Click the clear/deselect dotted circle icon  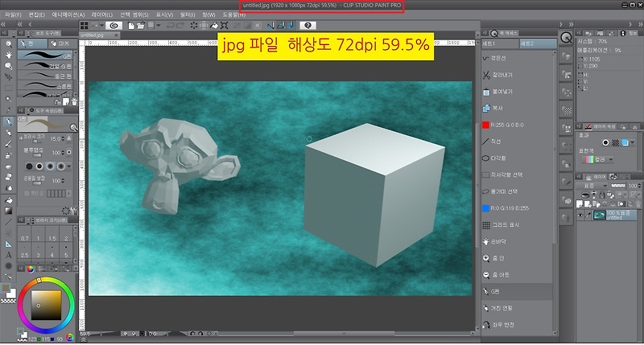point(194,26)
